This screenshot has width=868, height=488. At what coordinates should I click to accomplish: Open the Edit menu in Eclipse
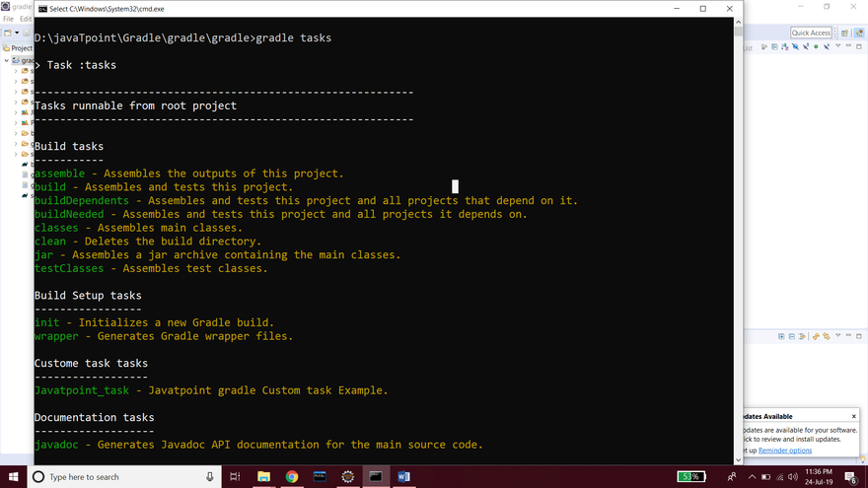click(x=26, y=19)
